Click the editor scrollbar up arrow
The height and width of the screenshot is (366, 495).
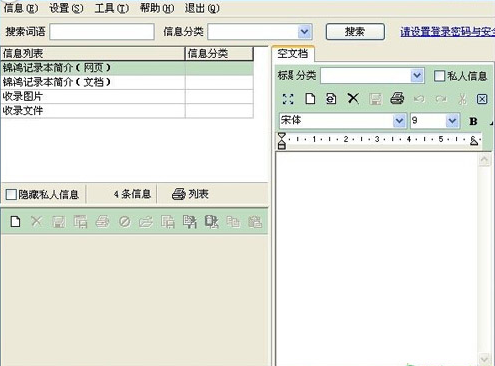click(x=484, y=160)
